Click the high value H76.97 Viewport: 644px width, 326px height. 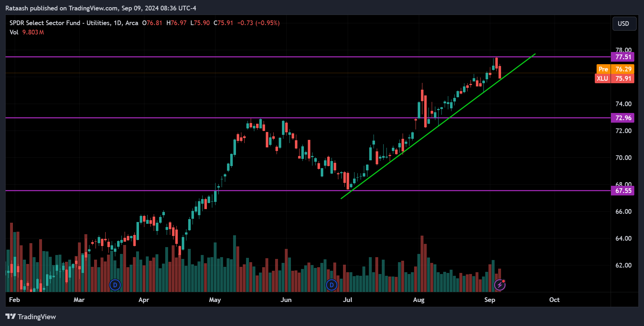176,23
